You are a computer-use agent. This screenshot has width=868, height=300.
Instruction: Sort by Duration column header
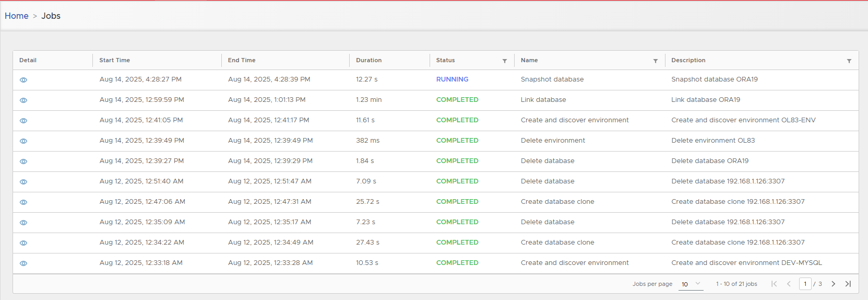(368, 60)
